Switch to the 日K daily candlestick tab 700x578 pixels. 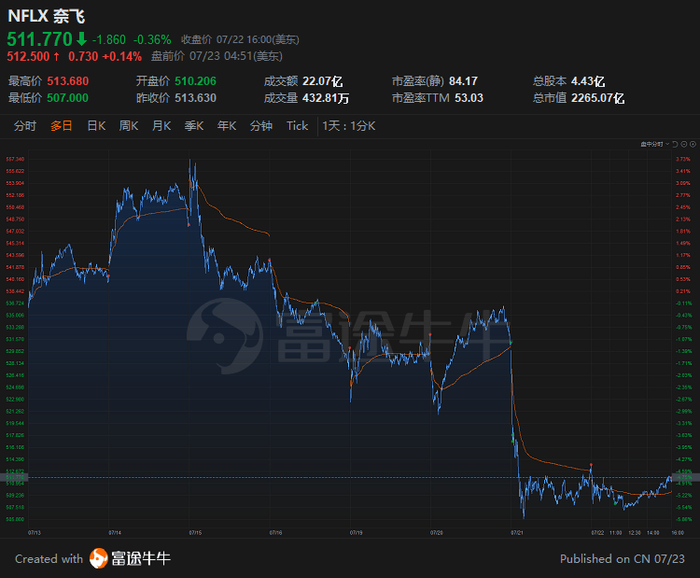(96, 126)
